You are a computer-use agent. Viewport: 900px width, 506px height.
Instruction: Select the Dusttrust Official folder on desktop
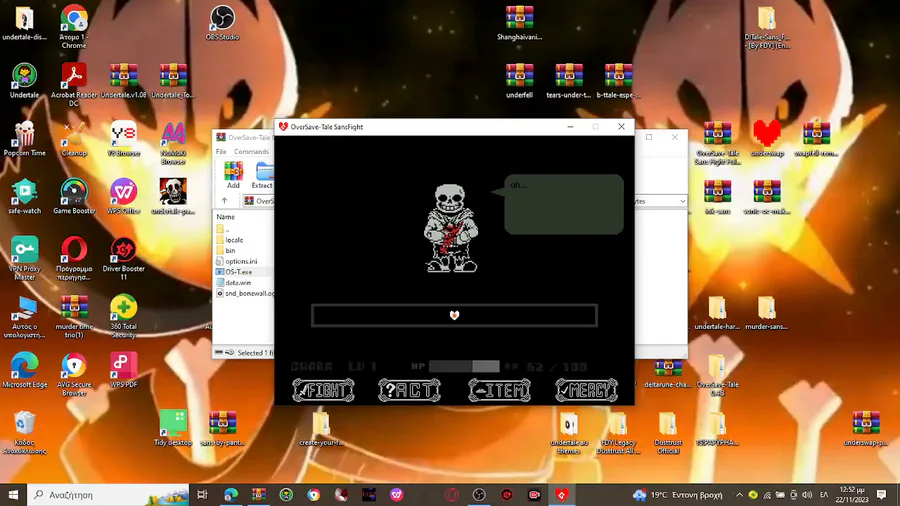[x=668, y=433]
